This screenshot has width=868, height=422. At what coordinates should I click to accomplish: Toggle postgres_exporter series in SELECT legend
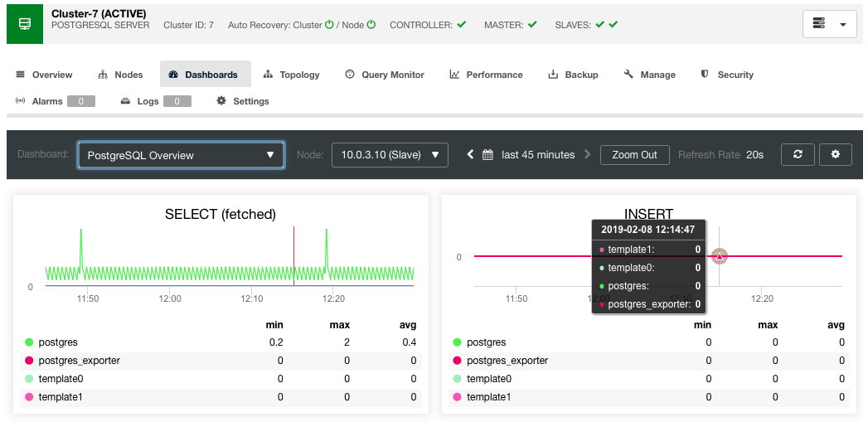72,361
